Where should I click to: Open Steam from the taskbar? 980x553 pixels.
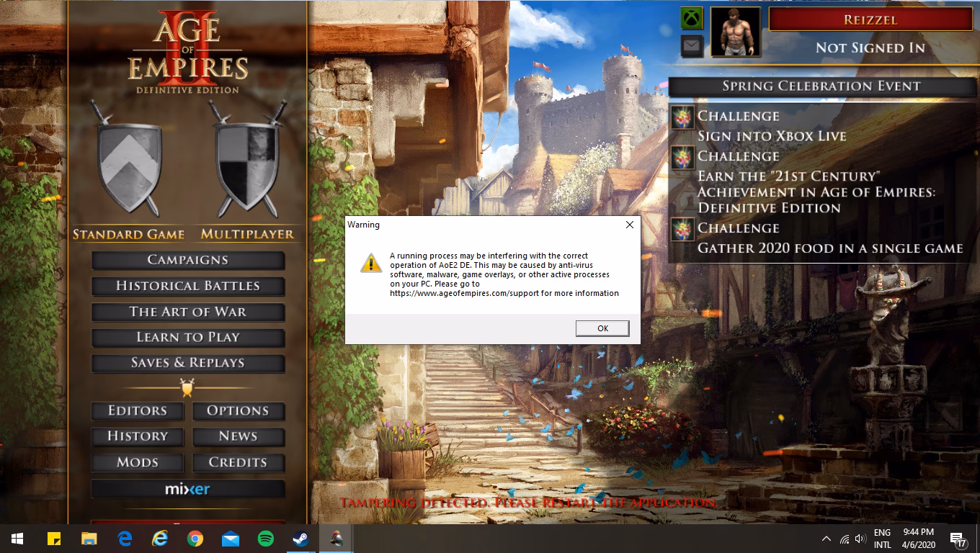click(300, 539)
